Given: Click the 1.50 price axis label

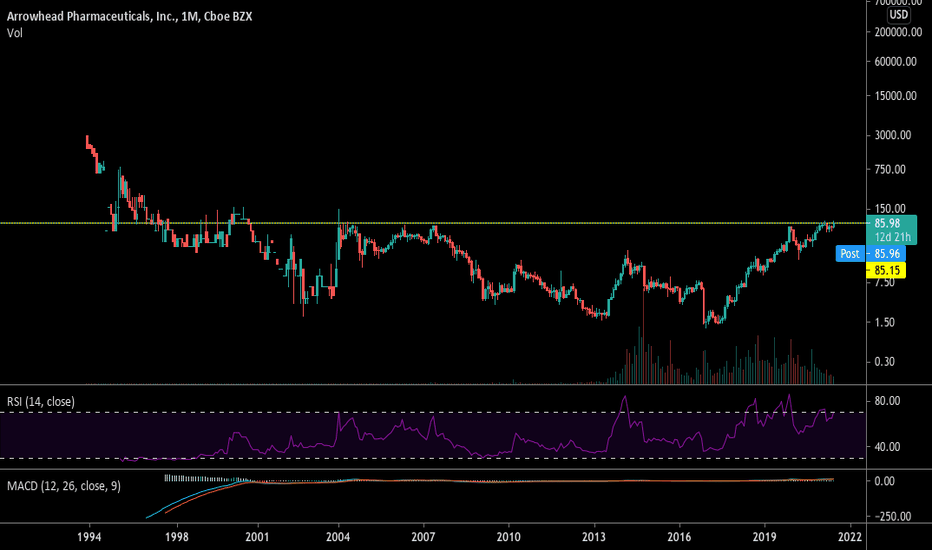Looking at the screenshot, I should 884,322.
